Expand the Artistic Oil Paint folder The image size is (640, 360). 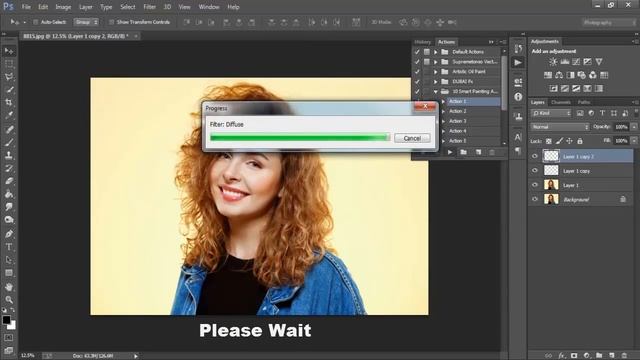pyautogui.click(x=436, y=71)
